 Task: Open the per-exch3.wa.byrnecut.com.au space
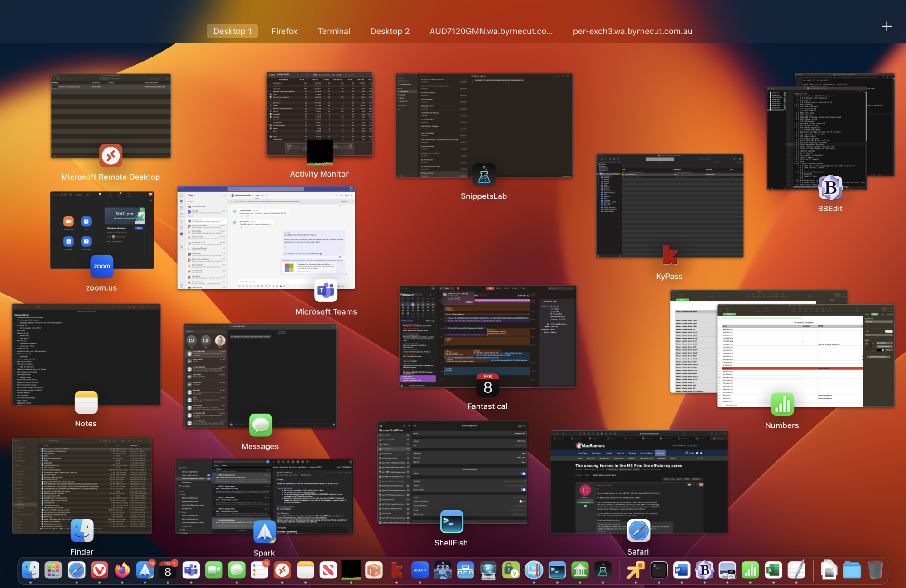pos(632,31)
